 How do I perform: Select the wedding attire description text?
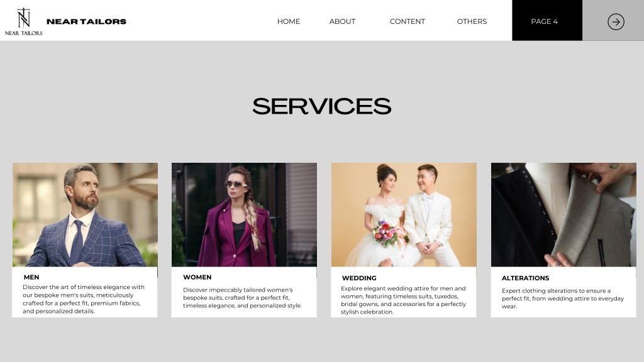(403, 300)
